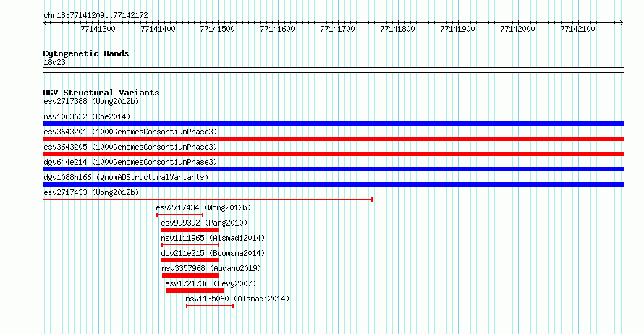Select the esv2717433 thin red line feature
644x334 pixels.
pos(208,200)
